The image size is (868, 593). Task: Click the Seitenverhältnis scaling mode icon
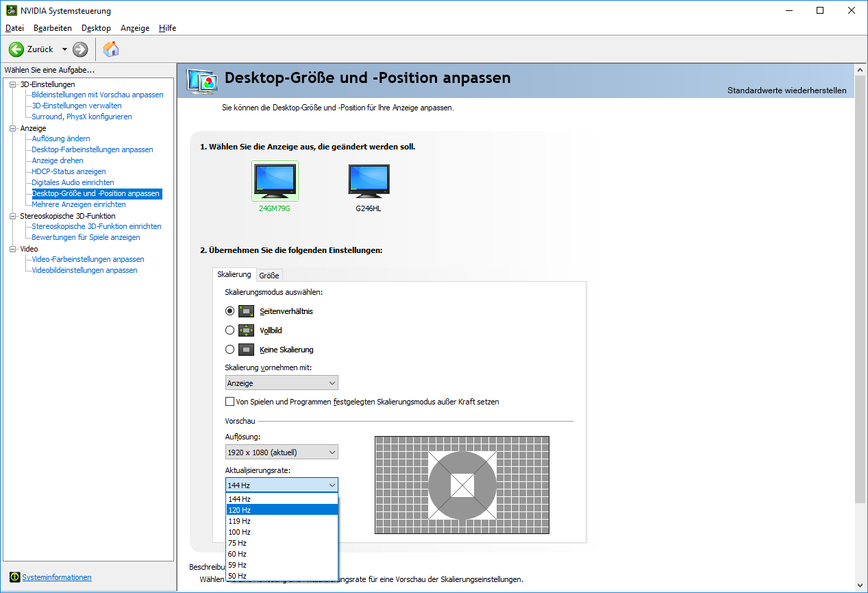coord(246,311)
